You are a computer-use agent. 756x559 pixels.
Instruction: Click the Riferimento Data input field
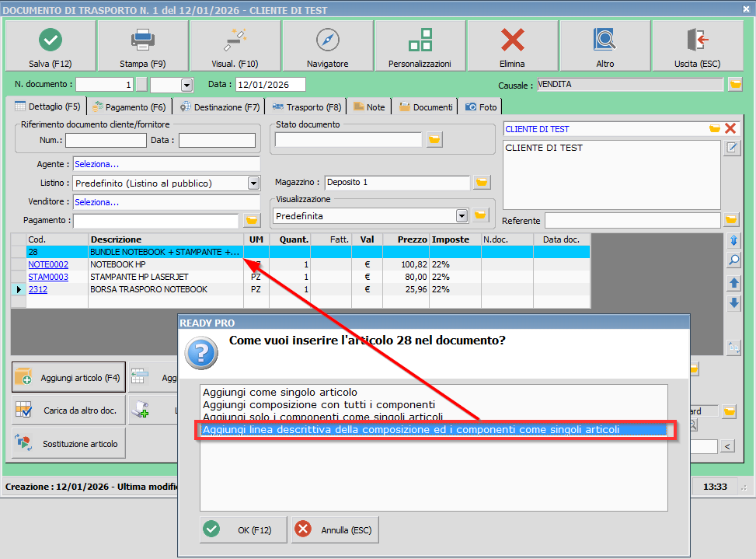pos(217,141)
